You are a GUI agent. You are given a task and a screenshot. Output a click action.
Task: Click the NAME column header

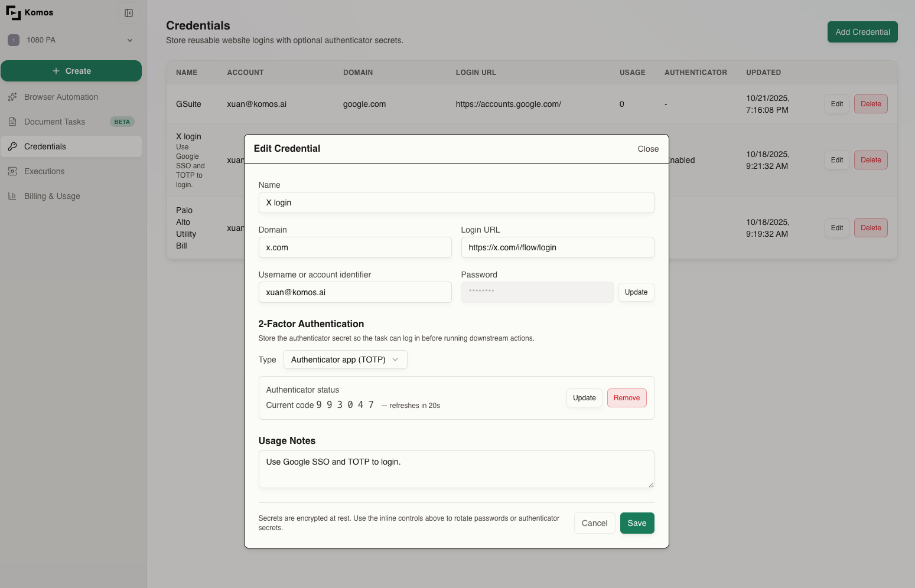click(187, 73)
